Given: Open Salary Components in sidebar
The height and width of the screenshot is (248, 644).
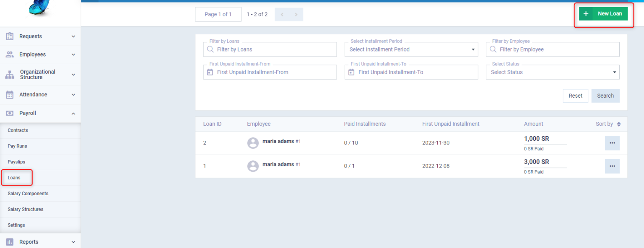Looking at the screenshot, I should pyautogui.click(x=40, y=194).
